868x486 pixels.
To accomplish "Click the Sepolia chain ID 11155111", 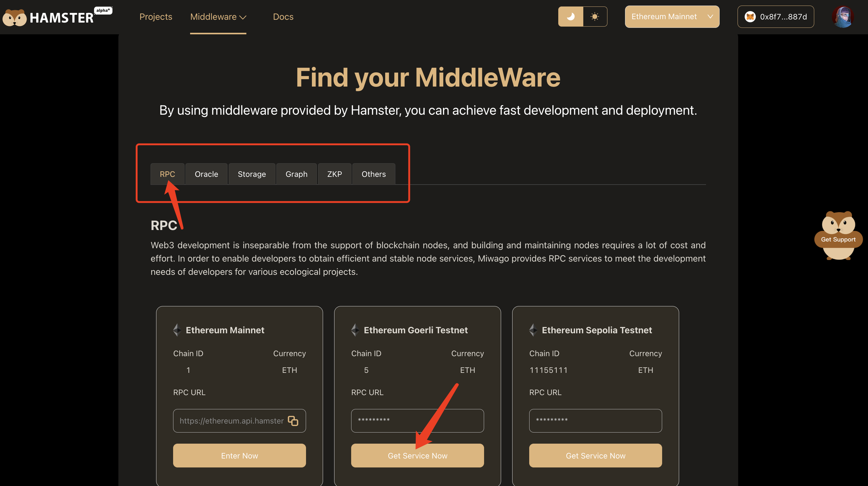I will [x=548, y=370].
